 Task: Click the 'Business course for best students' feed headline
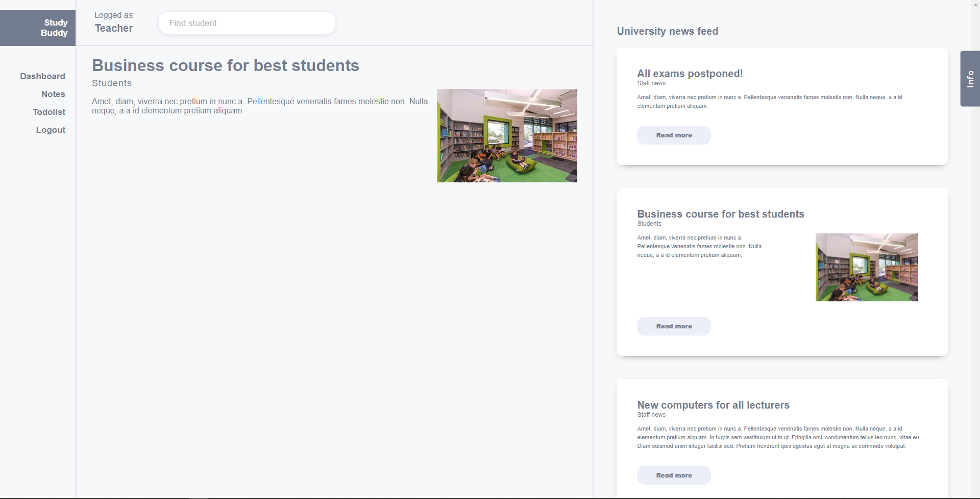pyautogui.click(x=721, y=213)
